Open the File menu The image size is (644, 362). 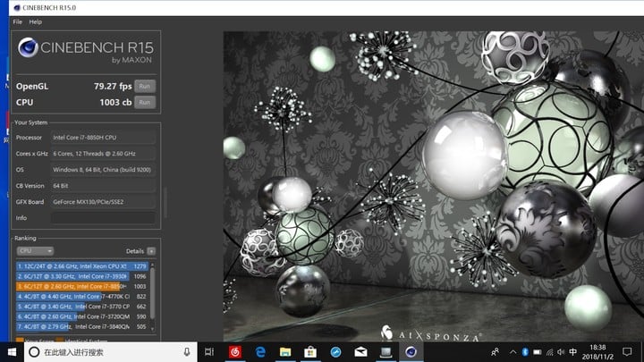(x=17, y=21)
